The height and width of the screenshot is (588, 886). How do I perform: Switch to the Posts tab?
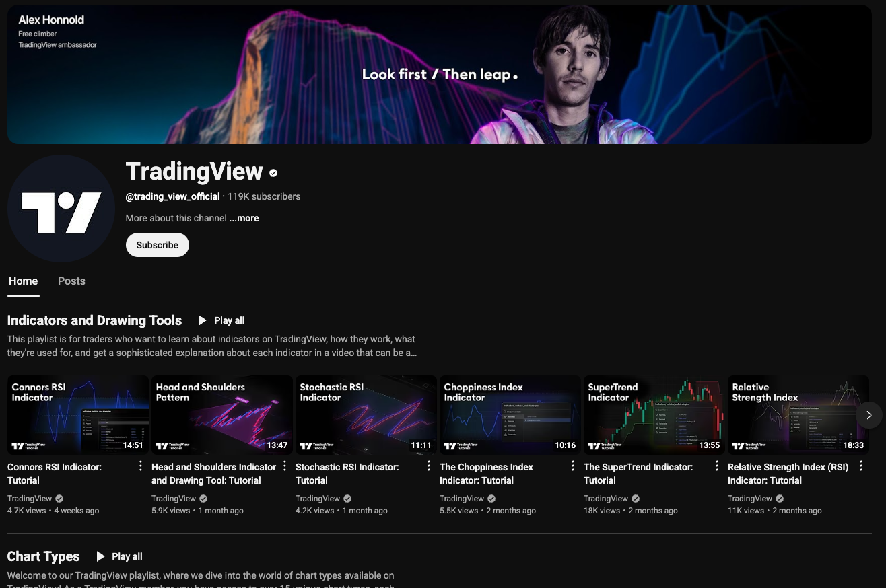71,281
